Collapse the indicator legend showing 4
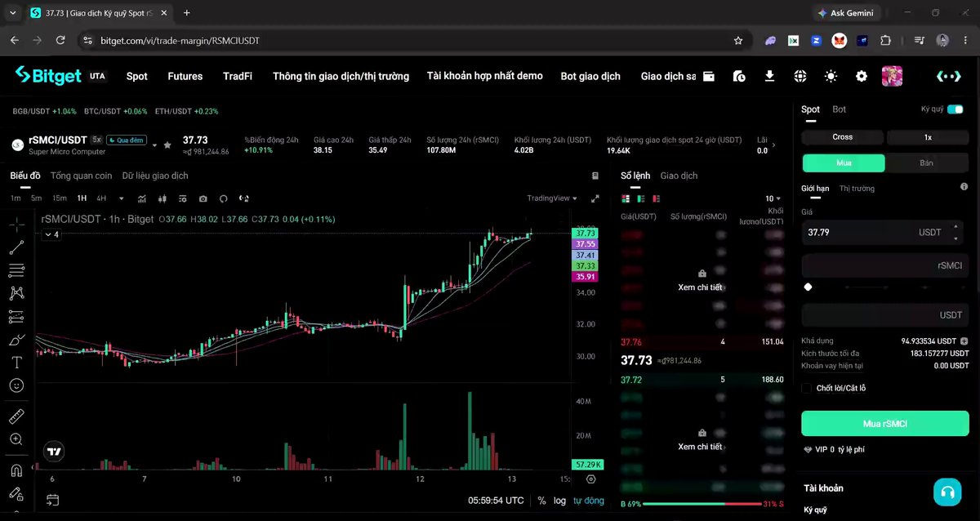Image resolution: width=980 pixels, height=521 pixels. [51, 234]
